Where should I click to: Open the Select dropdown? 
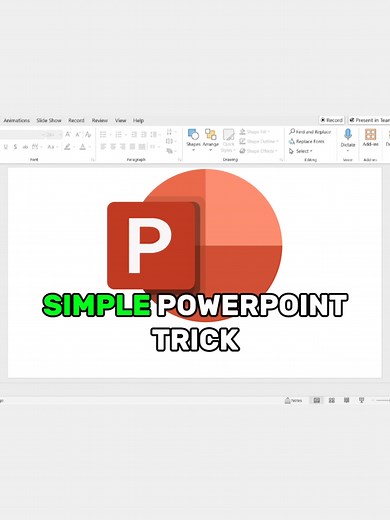tap(301, 151)
